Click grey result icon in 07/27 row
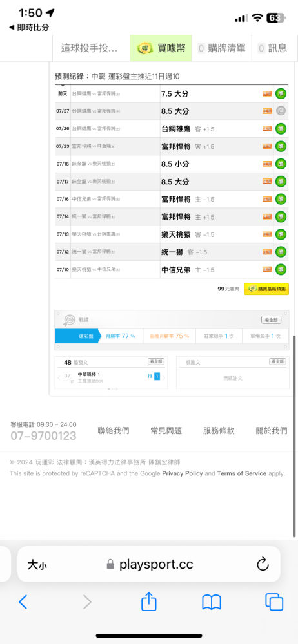This screenshot has height=644, width=298. click(281, 111)
